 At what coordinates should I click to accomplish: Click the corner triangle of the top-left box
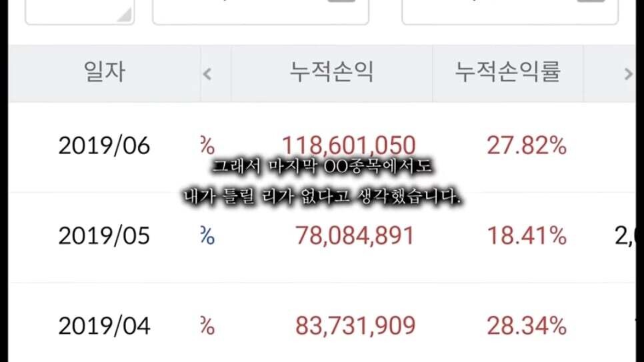[125, 15]
